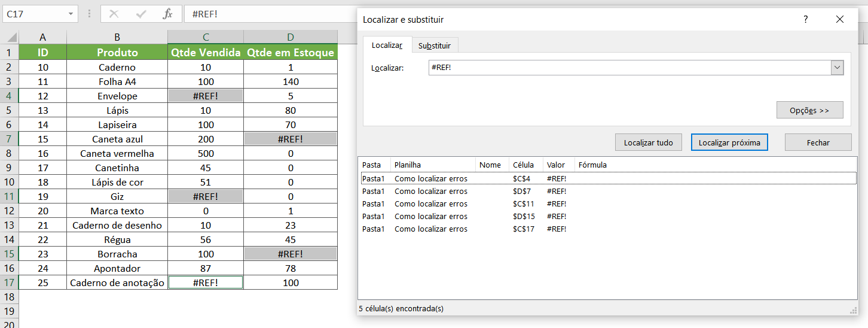Click the Fechar button
868x328 pixels.
coord(818,142)
